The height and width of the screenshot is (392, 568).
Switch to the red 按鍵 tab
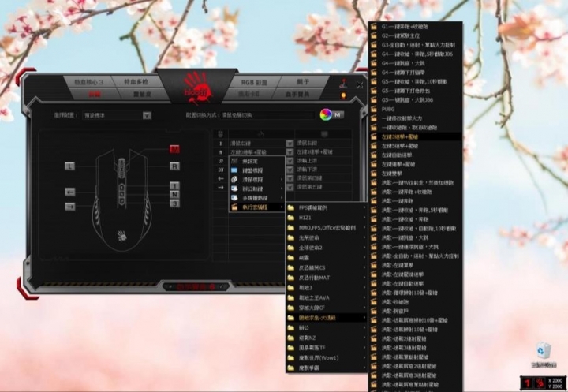pyautogui.click(x=95, y=94)
